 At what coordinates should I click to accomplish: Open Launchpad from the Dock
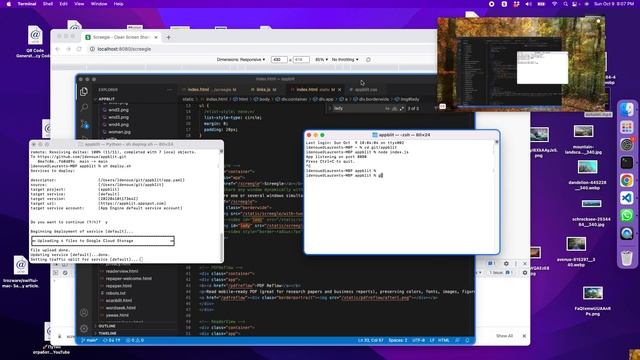[x=627, y=127]
